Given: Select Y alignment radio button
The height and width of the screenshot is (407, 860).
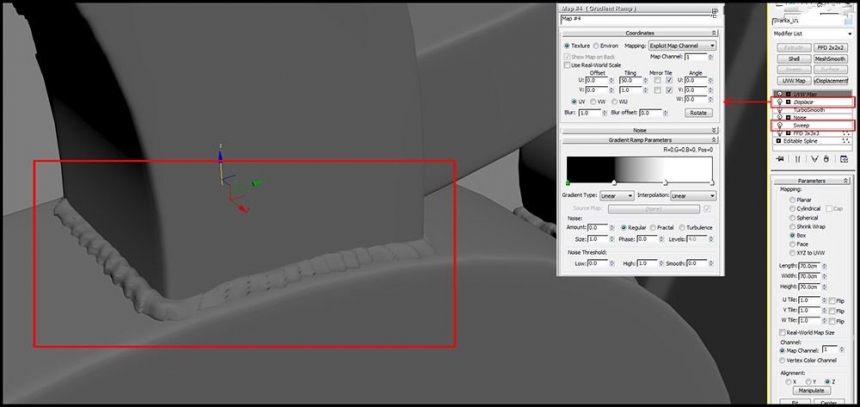Looking at the screenshot, I should pyautogui.click(x=808, y=381).
